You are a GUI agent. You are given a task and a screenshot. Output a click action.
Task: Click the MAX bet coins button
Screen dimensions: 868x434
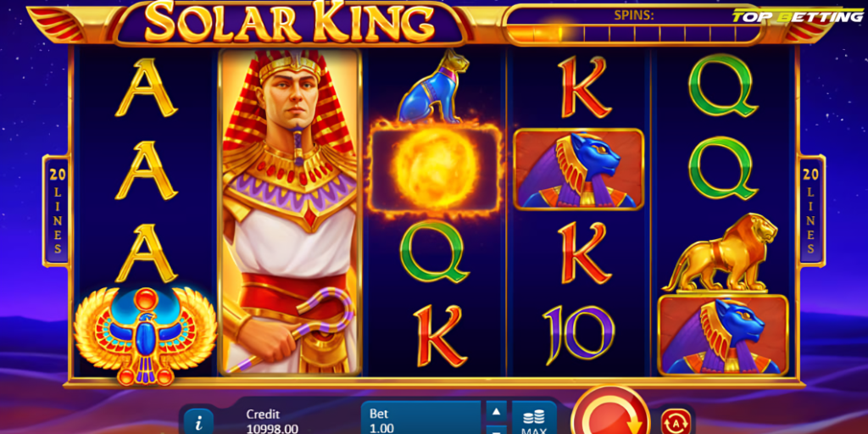[534, 418]
